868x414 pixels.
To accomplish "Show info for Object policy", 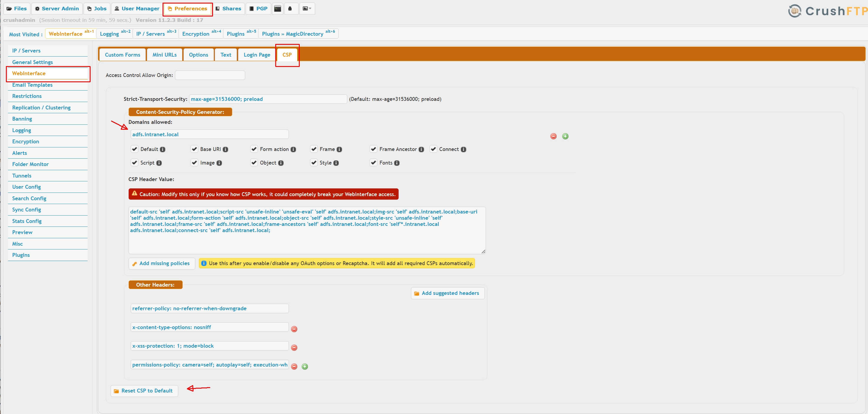I will (x=281, y=163).
